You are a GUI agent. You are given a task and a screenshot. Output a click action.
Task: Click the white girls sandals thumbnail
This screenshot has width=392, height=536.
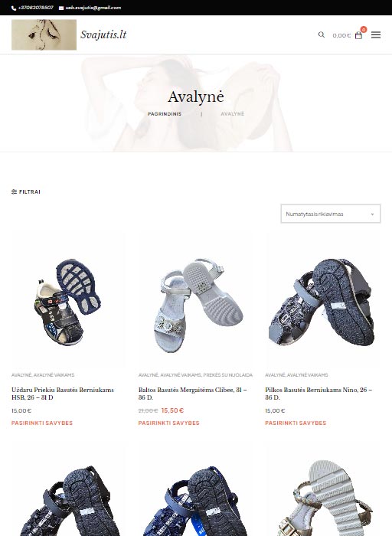point(196,300)
